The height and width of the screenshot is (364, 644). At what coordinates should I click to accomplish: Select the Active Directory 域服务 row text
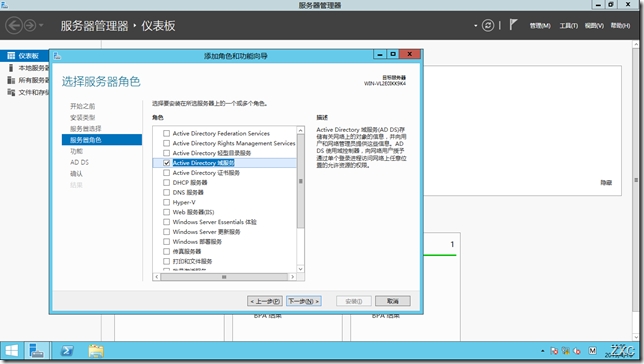(x=203, y=163)
